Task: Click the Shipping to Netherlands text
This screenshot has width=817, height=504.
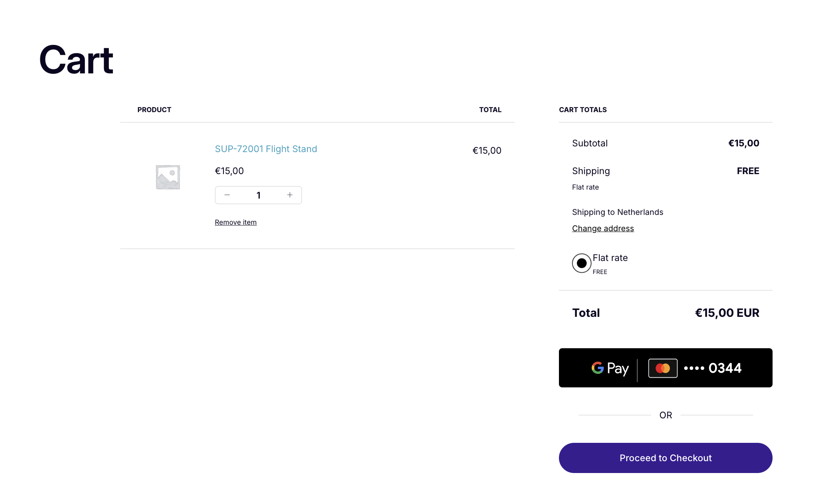Action: [x=617, y=212]
